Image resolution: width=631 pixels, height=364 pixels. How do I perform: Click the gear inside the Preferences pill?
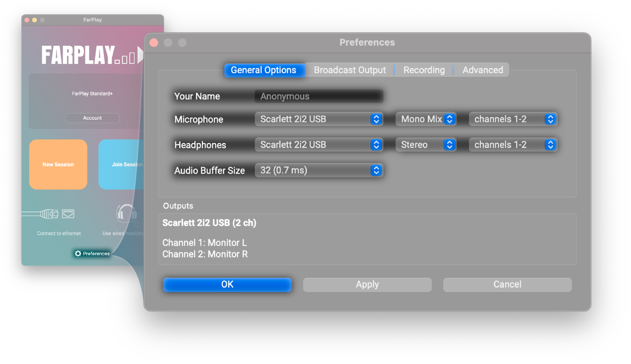point(78,253)
